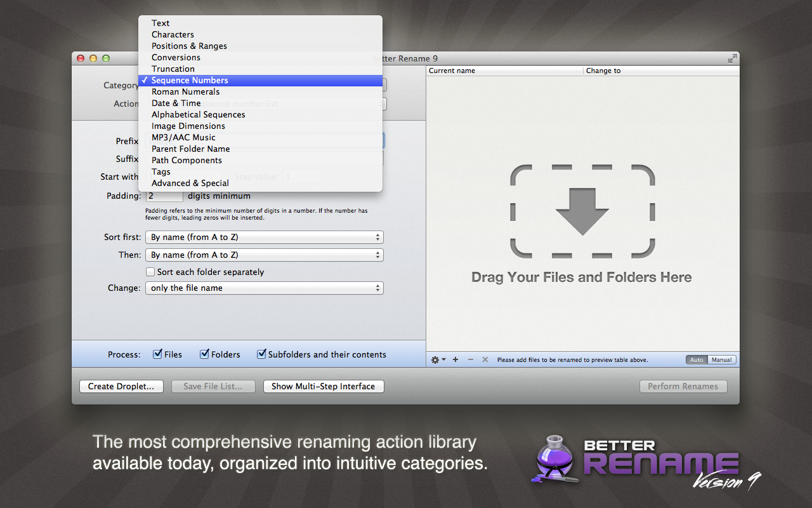Screen dimensions: 812x508
Task: Click the plus icon to add files
Action: 455,359
